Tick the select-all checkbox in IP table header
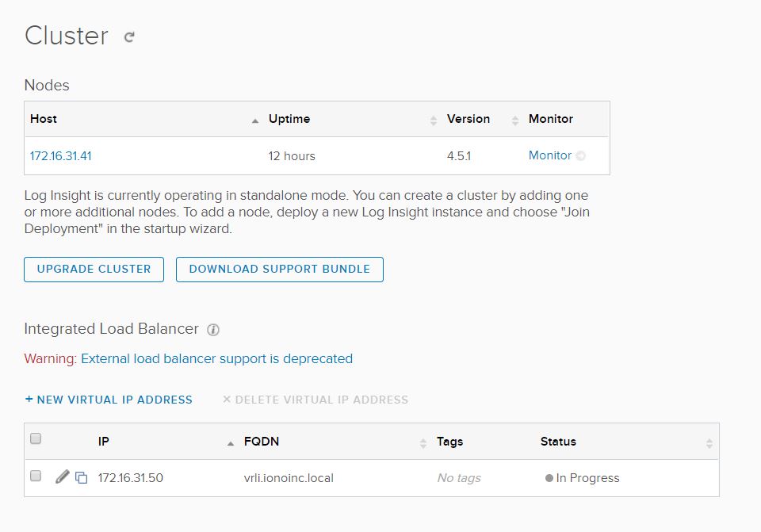 36,438
